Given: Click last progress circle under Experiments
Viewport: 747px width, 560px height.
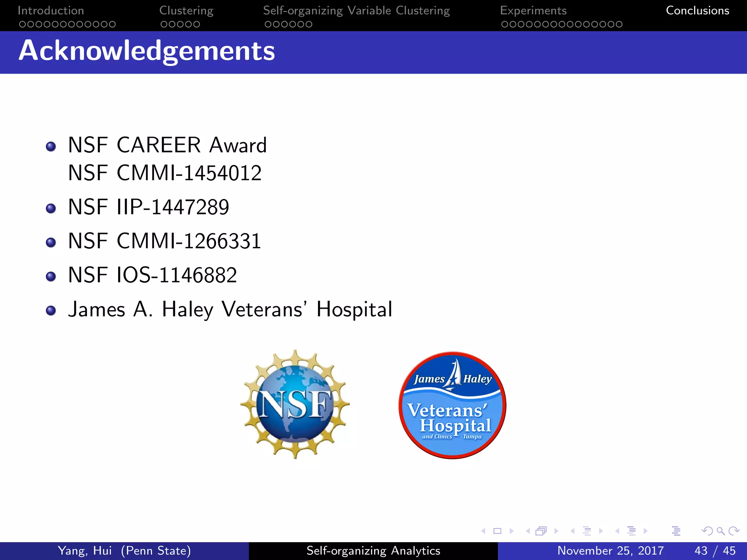Looking at the screenshot, I should (619, 24).
